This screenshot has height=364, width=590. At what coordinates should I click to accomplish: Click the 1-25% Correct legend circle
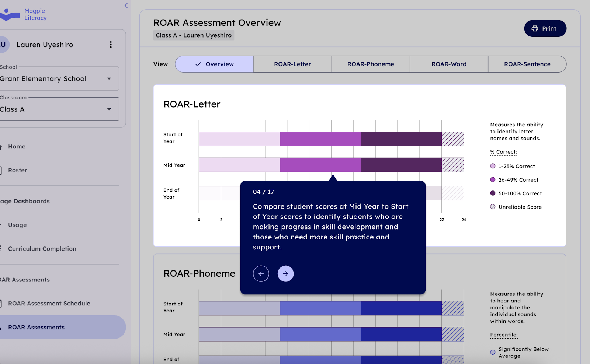click(493, 166)
